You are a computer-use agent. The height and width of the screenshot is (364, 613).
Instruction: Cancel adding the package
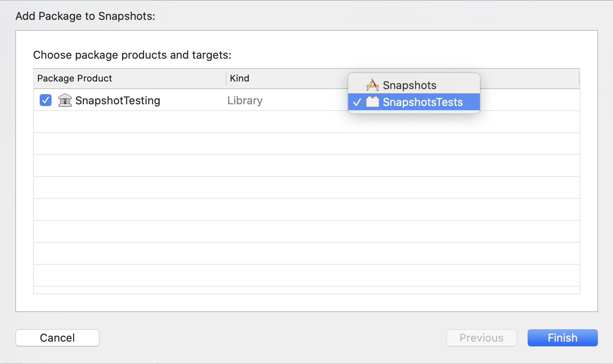pyautogui.click(x=57, y=337)
